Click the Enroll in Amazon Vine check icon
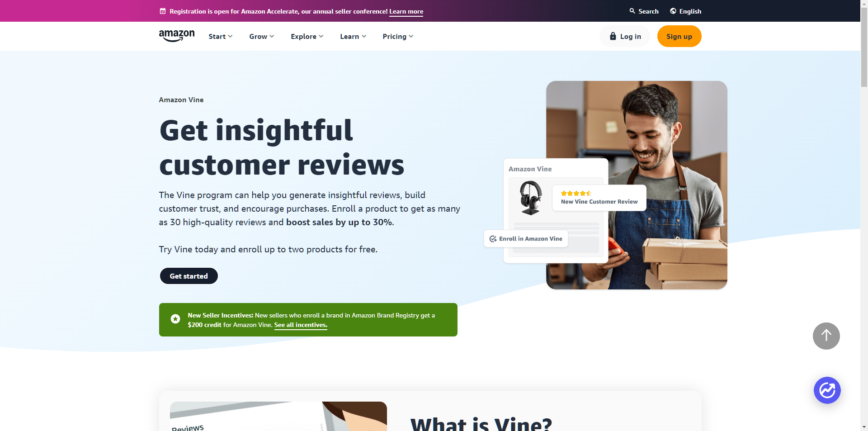 click(493, 239)
